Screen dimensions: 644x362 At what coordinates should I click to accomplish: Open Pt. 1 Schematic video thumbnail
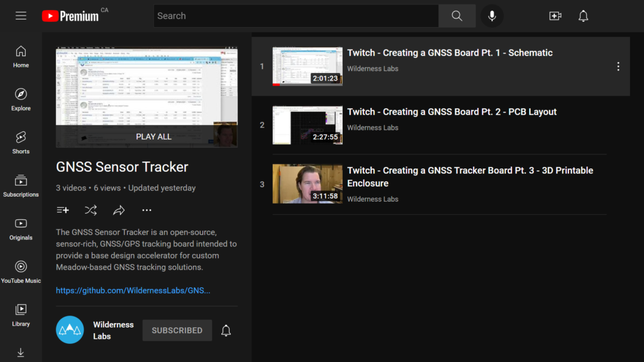pyautogui.click(x=308, y=67)
